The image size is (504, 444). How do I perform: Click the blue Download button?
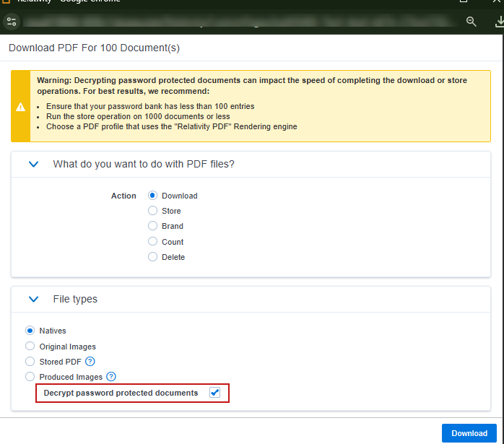[469, 433]
